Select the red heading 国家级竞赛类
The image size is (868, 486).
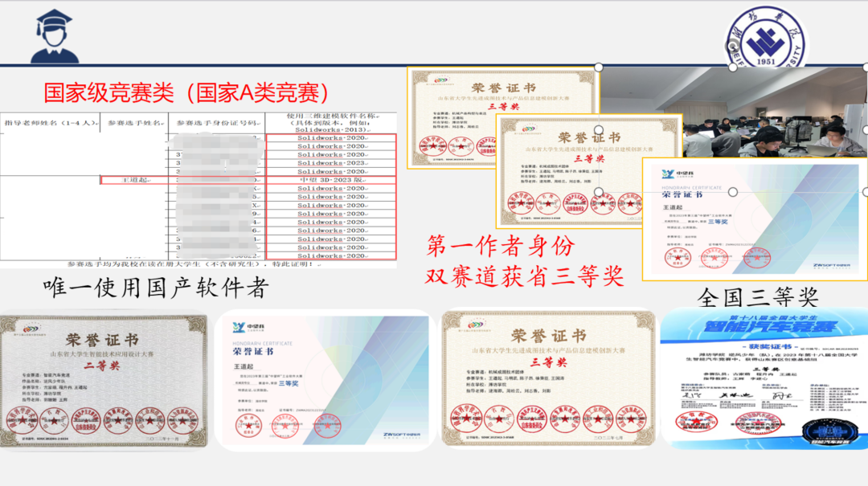click(186, 92)
